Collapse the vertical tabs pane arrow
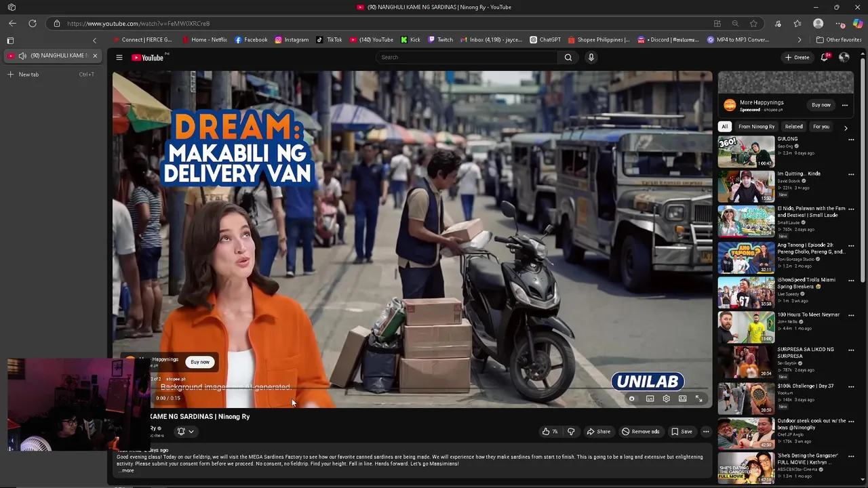 coord(94,40)
